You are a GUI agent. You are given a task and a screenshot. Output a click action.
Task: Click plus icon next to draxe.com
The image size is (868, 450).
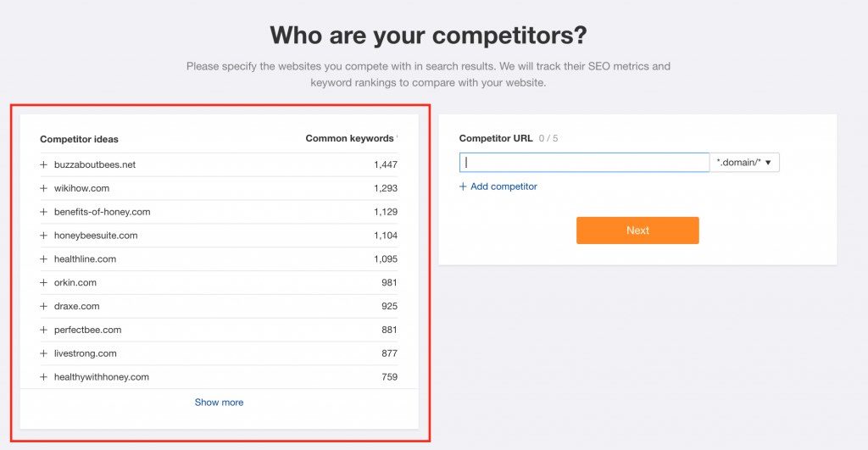click(x=43, y=306)
